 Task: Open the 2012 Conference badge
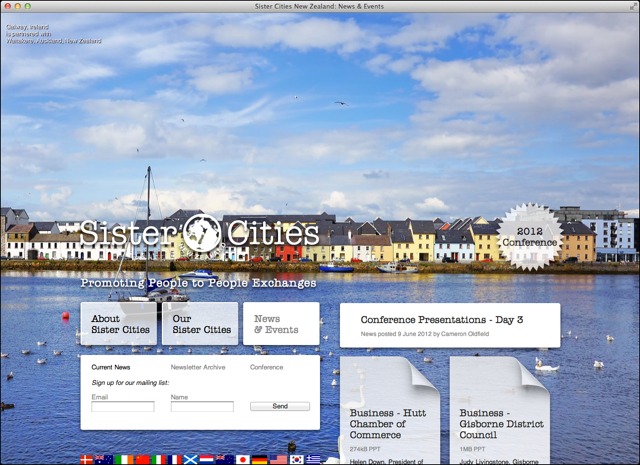[529, 237]
